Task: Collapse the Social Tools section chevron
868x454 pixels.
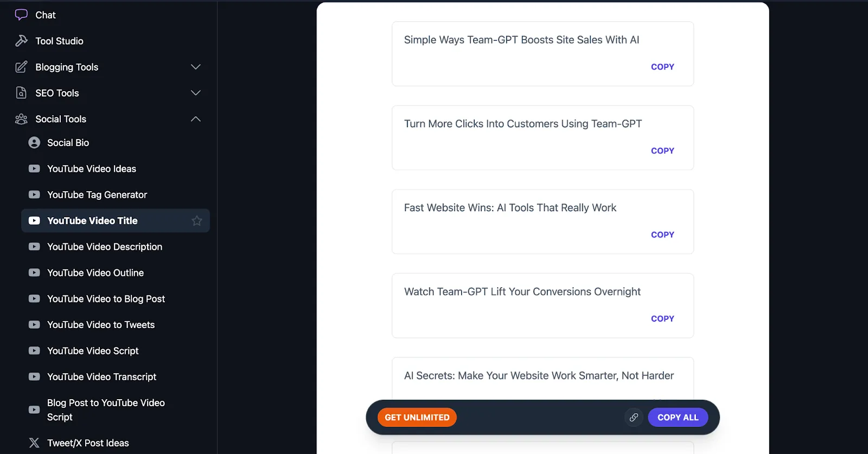Action: point(196,119)
